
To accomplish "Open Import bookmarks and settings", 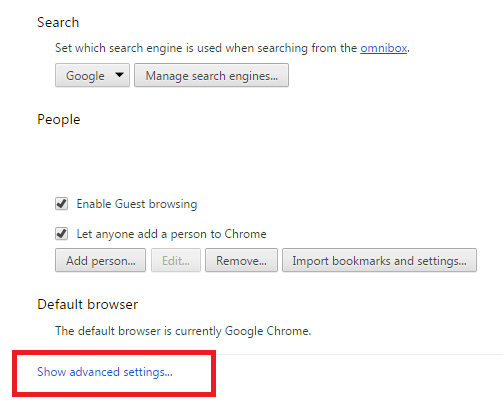I will point(379,260).
